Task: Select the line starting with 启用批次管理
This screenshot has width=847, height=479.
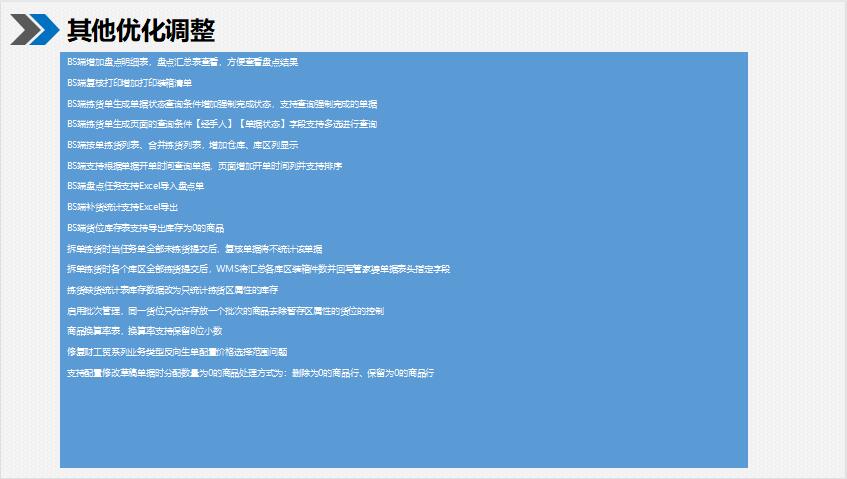Action: pos(226,311)
